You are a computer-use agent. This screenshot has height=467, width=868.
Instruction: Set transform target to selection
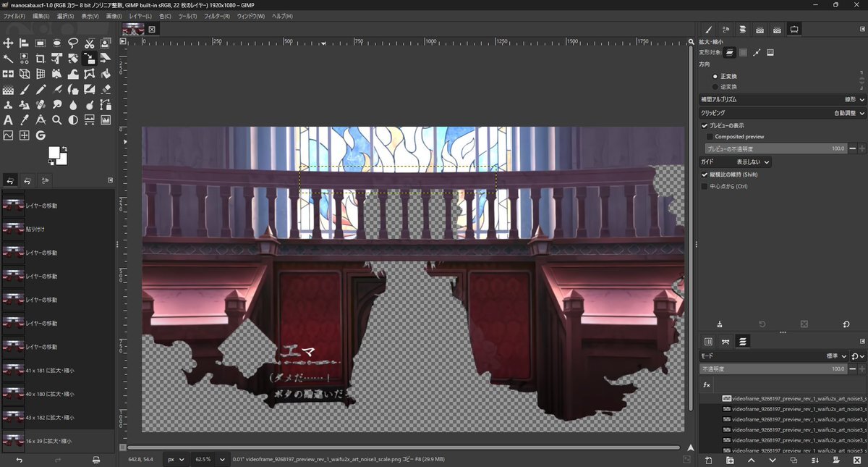pyautogui.click(x=744, y=52)
